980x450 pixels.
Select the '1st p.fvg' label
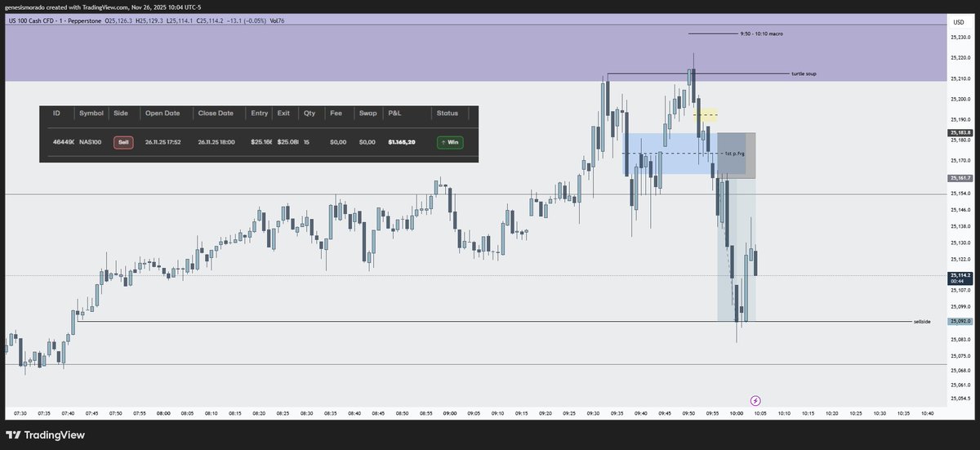(x=734, y=154)
